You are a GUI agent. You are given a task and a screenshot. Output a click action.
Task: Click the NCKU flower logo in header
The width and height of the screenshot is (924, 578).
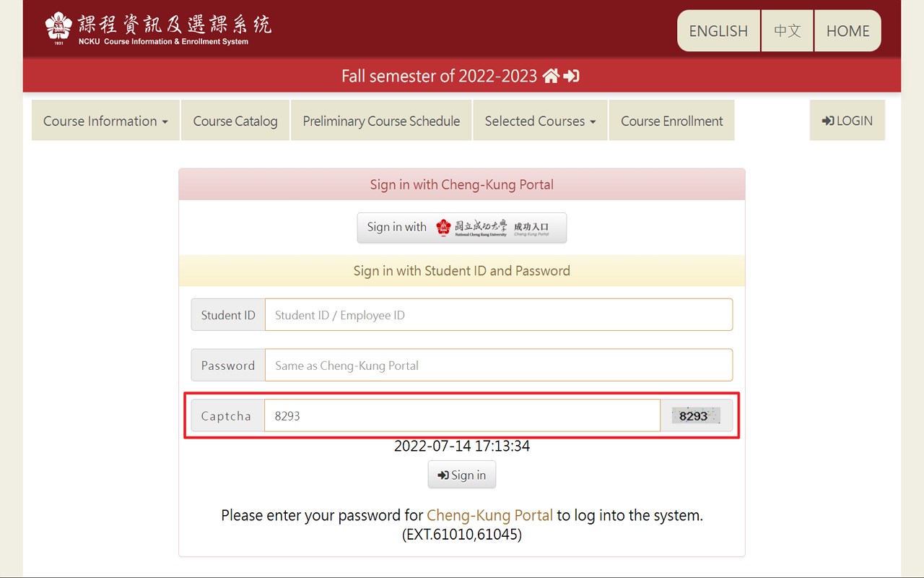tap(58, 28)
